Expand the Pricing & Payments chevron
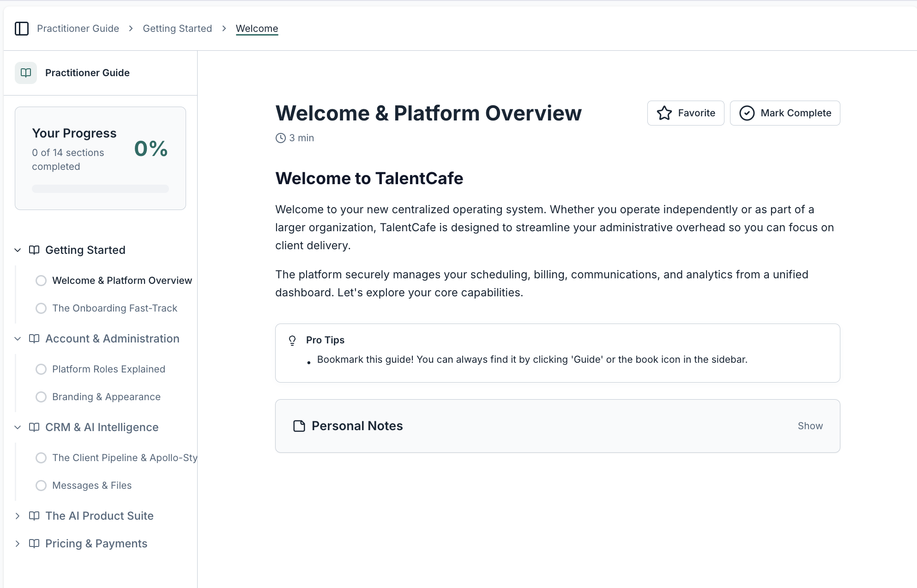 click(18, 544)
